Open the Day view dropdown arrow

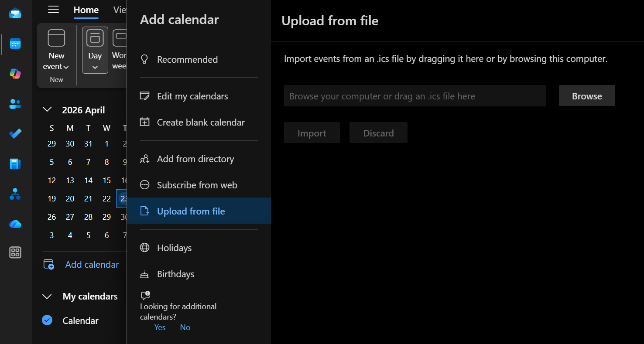tap(95, 68)
